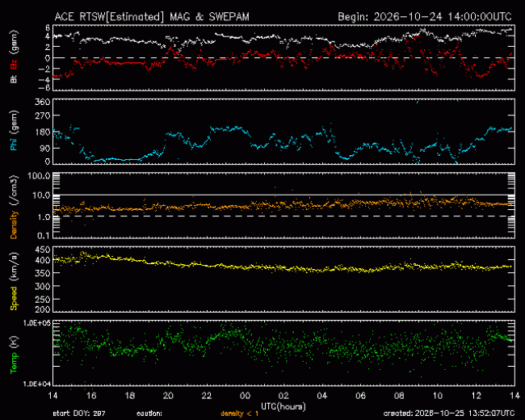Click the '200' tick on the Speed axis
This screenshot has width=525, height=420.
[x=43, y=309]
